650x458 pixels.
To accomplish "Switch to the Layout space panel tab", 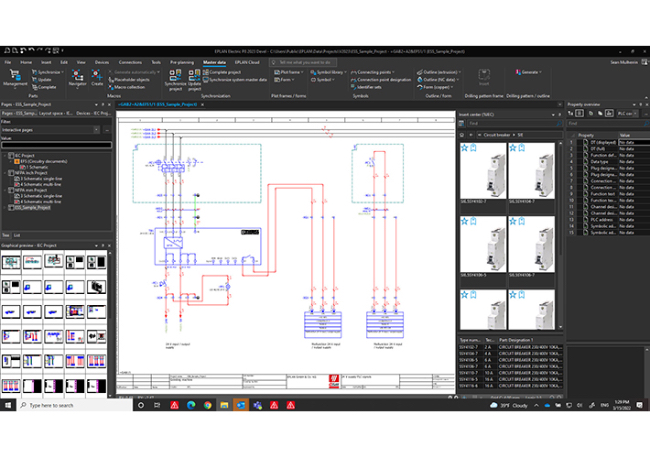I will click(x=56, y=113).
